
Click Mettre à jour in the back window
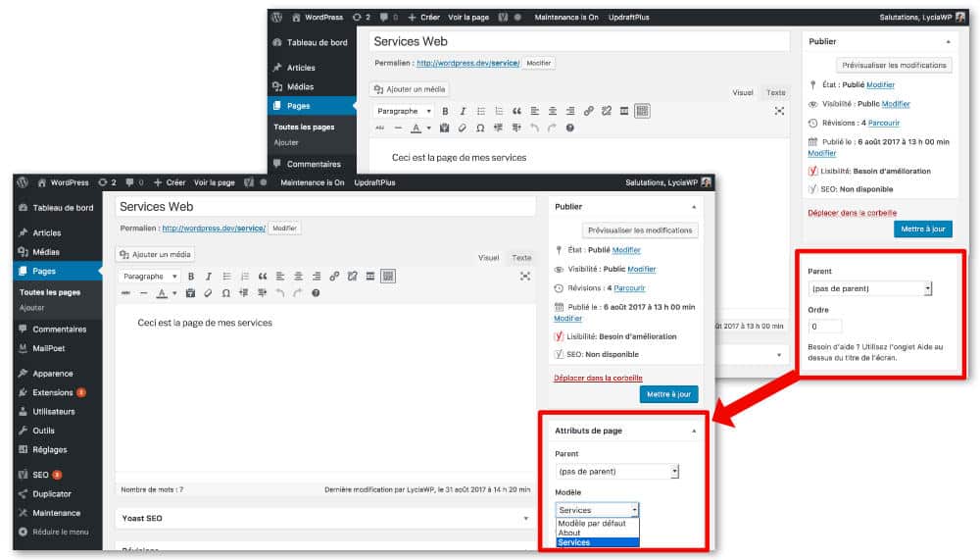922,229
